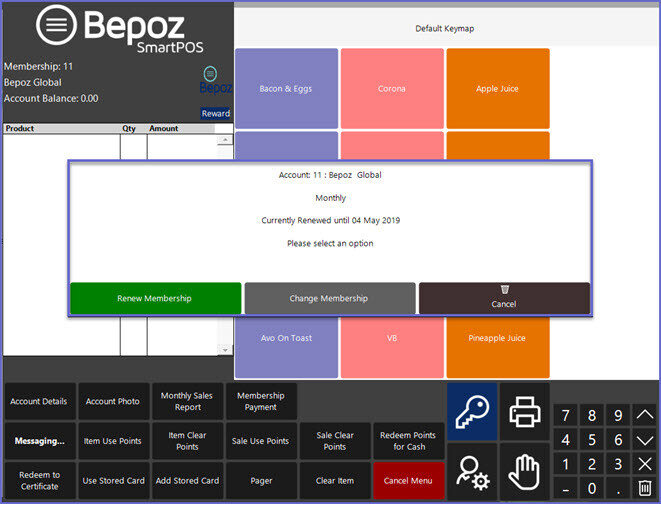The width and height of the screenshot is (661, 505).
Task: Click the up arrow keypad icon
Action: (x=645, y=415)
